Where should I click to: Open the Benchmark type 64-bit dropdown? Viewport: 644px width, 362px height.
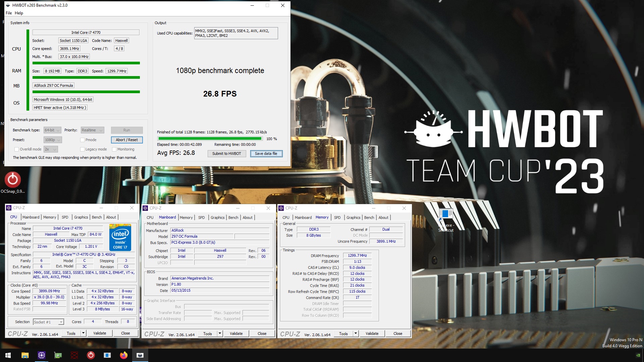click(52, 130)
